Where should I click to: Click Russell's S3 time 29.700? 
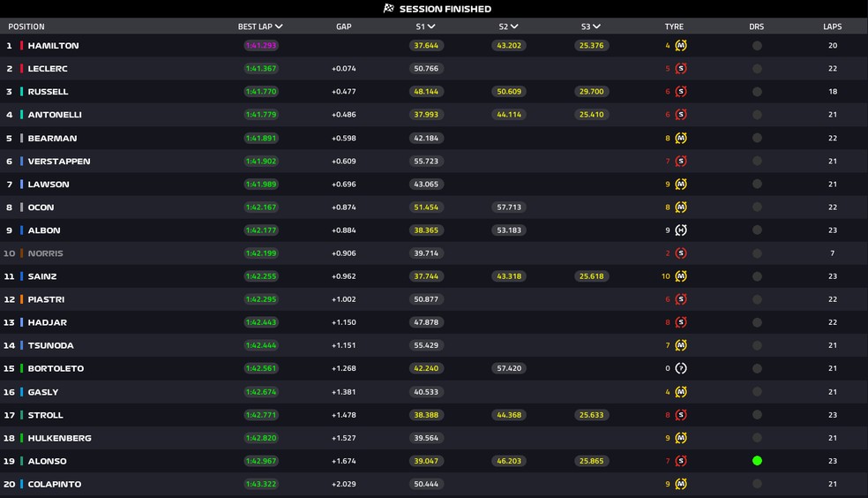pos(591,92)
